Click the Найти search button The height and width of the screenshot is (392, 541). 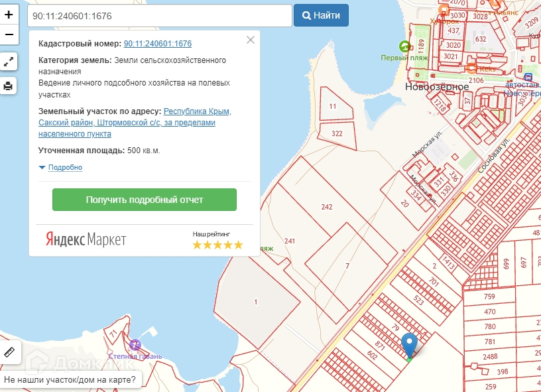coord(321,15)
